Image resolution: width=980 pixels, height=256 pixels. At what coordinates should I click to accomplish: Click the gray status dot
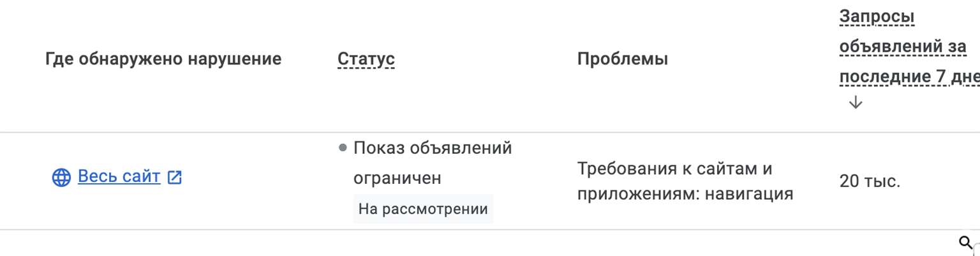343,148
